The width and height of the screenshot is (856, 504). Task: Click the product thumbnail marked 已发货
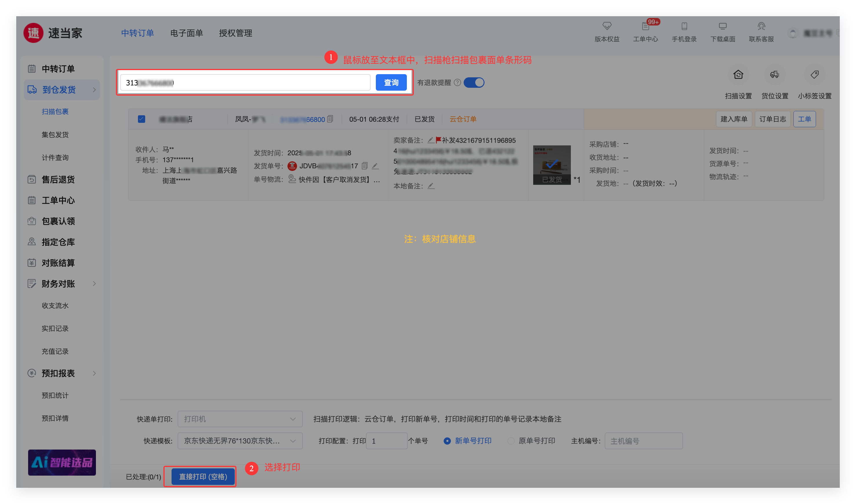click(552, 165)
